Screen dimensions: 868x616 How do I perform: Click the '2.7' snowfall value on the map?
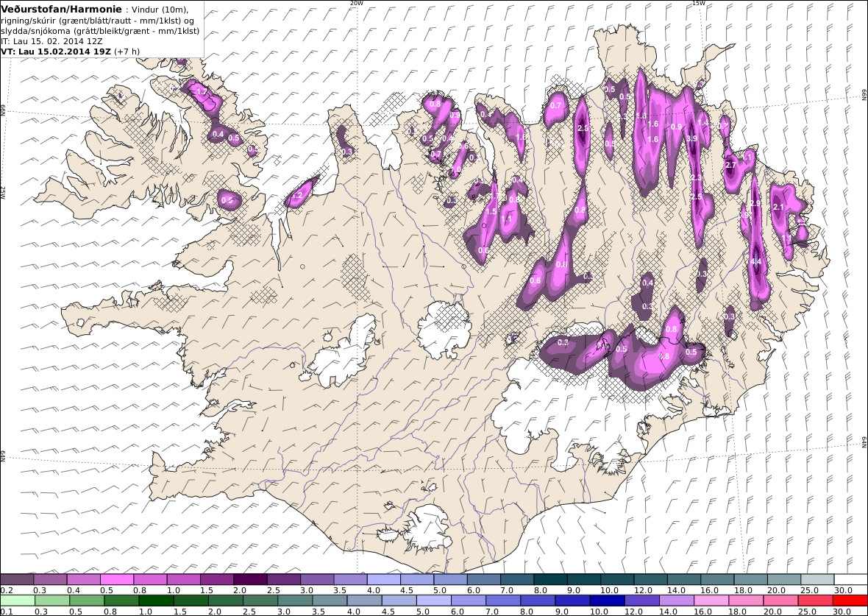730,165
